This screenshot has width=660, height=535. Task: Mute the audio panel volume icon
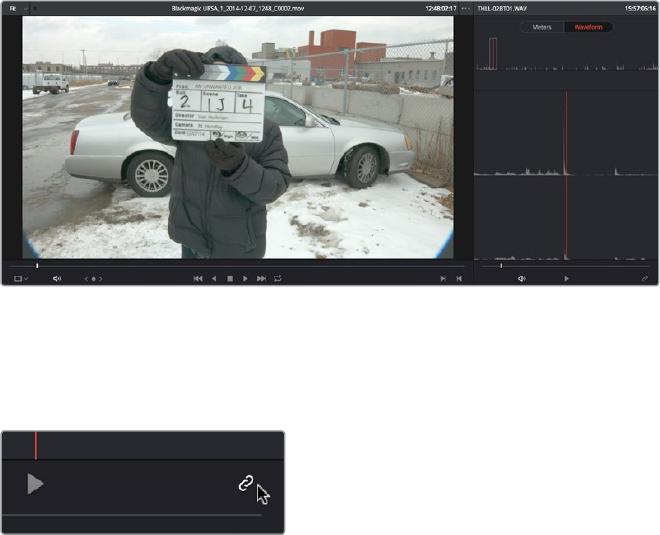(522, 279)
